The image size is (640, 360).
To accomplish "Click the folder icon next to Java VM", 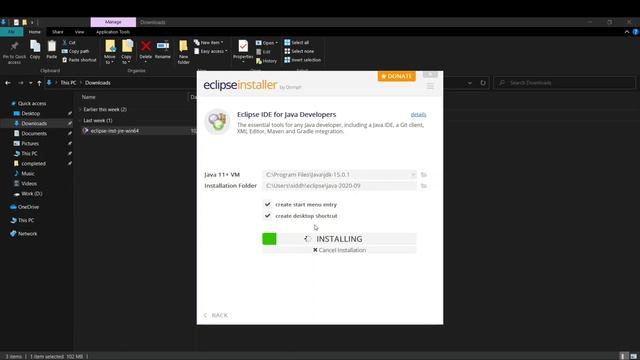I will point(424,175).
